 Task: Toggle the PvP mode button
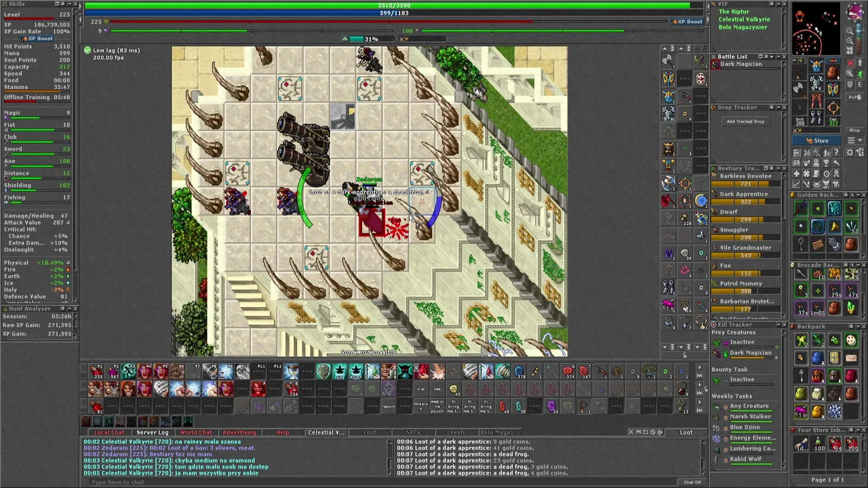coord(855,97)
